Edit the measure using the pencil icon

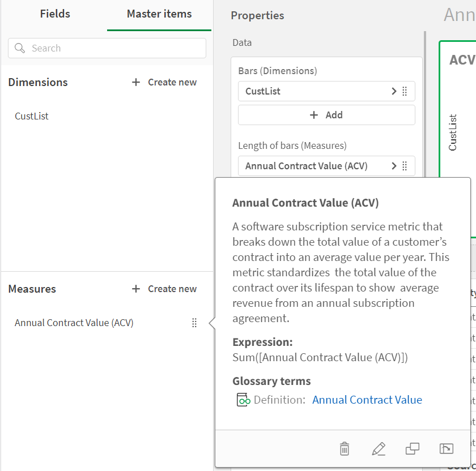tap(379, 449)
